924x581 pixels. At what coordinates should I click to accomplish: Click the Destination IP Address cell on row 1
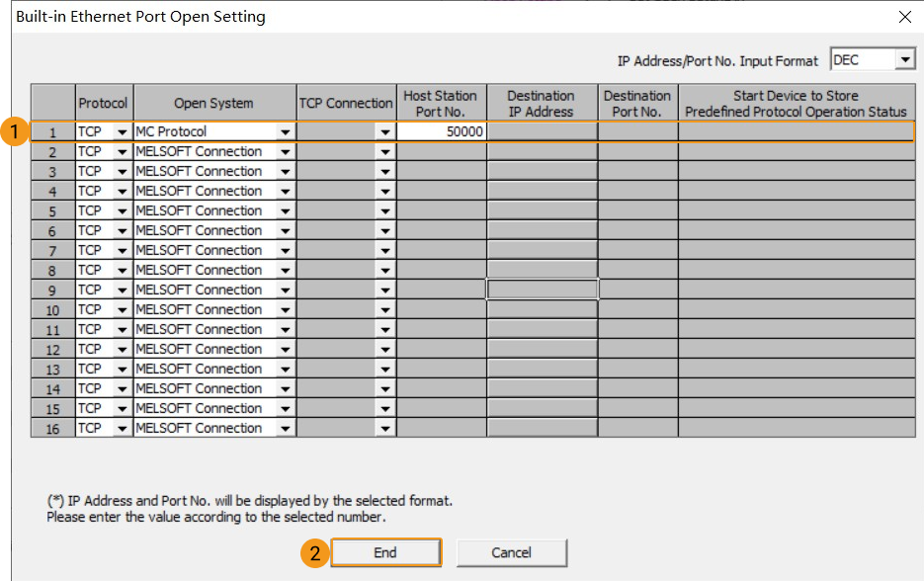tap(543, 131)
